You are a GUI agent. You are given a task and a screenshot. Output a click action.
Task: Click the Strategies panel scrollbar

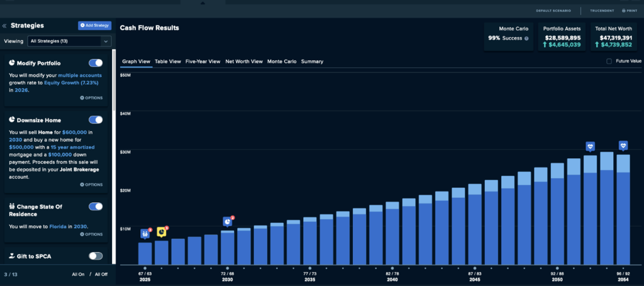pyautogui.click(x=114, y=80)
